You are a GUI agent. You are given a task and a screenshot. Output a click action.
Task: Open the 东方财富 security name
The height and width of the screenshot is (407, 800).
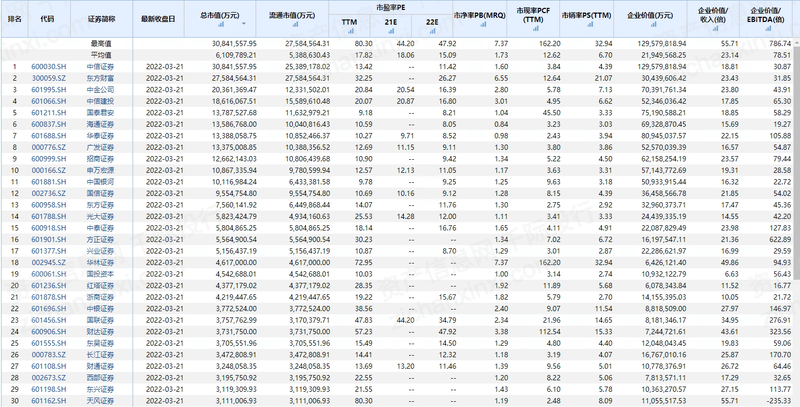click(101, 78)
